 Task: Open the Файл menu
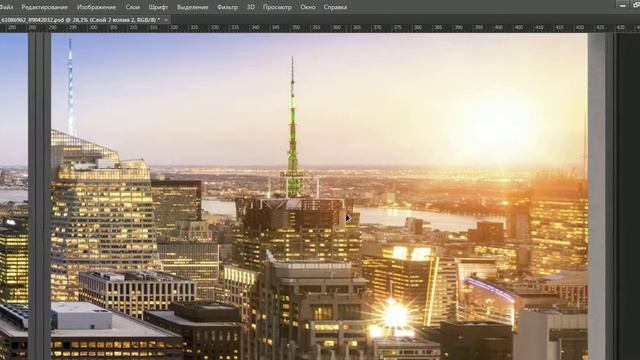[x=6, y=7]
